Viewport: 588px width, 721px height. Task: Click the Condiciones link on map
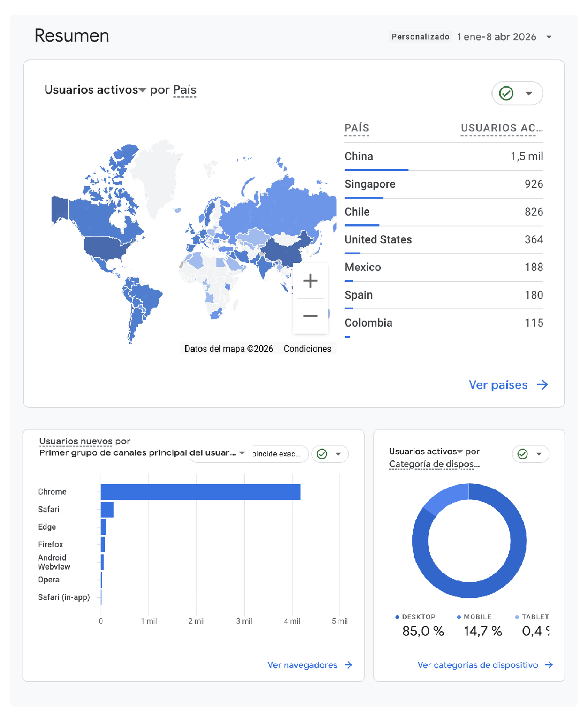(x=307, y=349)
